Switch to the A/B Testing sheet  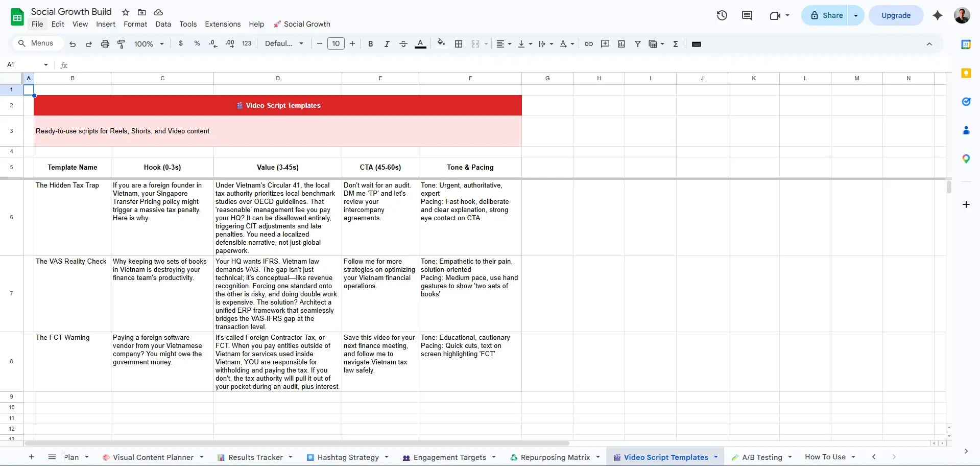click(762, 457)
